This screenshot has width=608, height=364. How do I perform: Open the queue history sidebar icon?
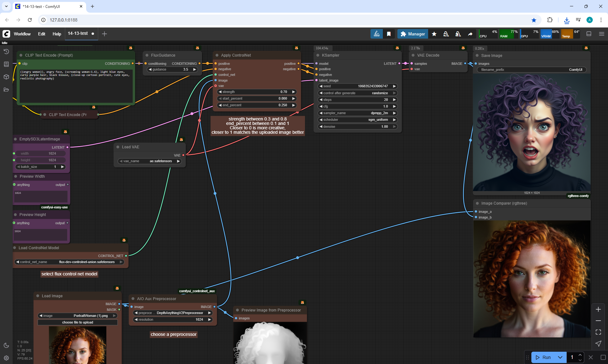pyautogui.click(x=6, y=52)
